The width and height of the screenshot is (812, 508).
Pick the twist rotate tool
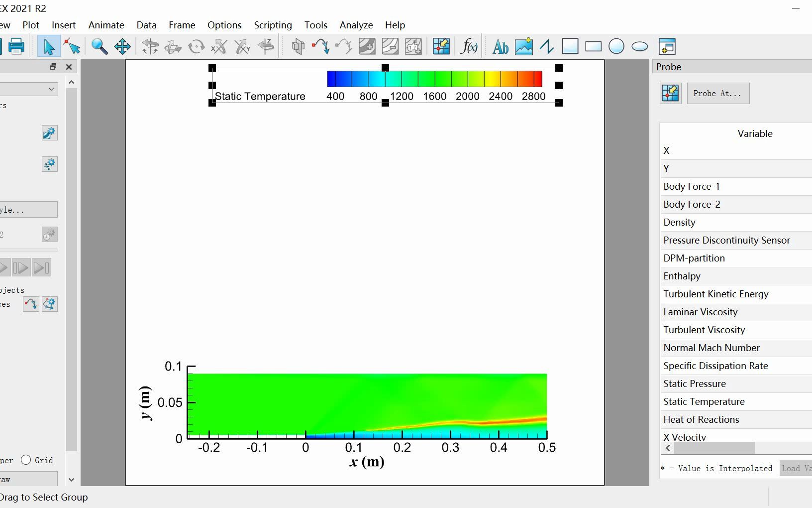pos(196,46)
